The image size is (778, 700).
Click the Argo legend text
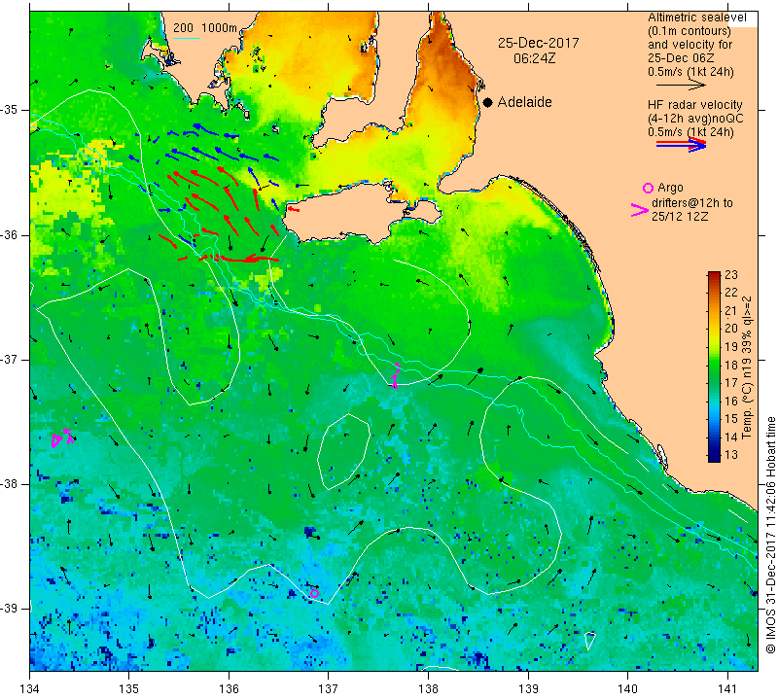pyautogui.click(x=670, y=188)
